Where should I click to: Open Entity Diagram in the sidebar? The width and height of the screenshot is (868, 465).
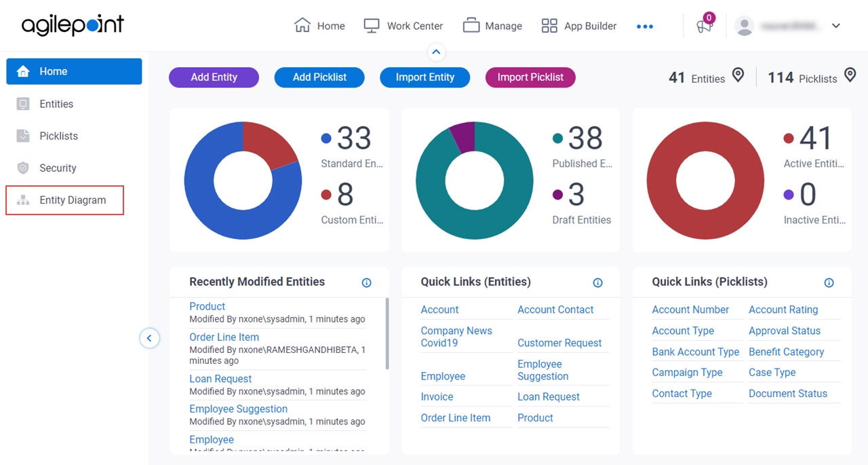[65, 200]
